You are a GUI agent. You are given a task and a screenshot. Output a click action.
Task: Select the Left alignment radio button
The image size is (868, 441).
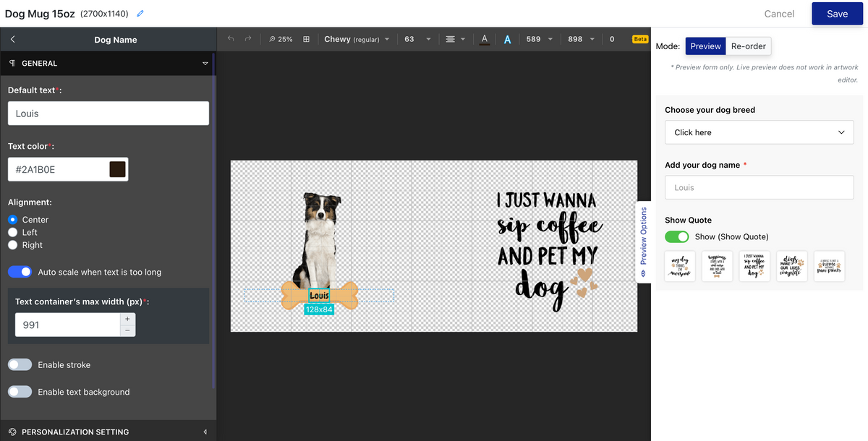pos(12,232)
